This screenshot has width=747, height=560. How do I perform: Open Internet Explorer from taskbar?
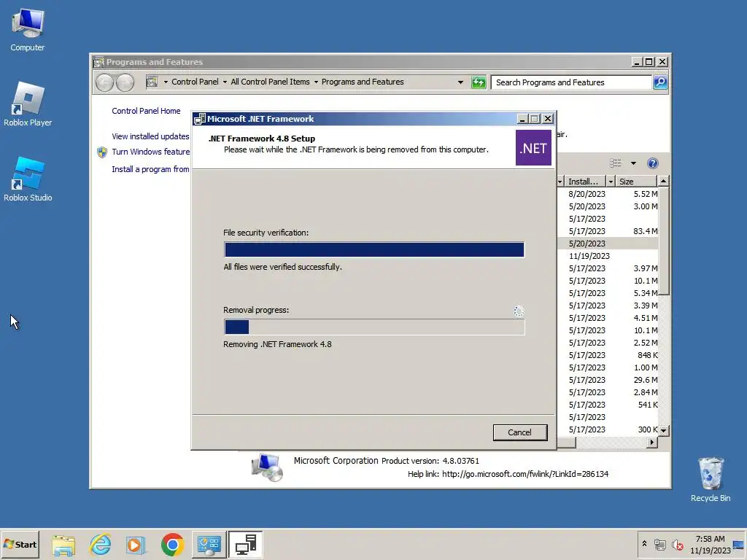[x=101, y=545]
